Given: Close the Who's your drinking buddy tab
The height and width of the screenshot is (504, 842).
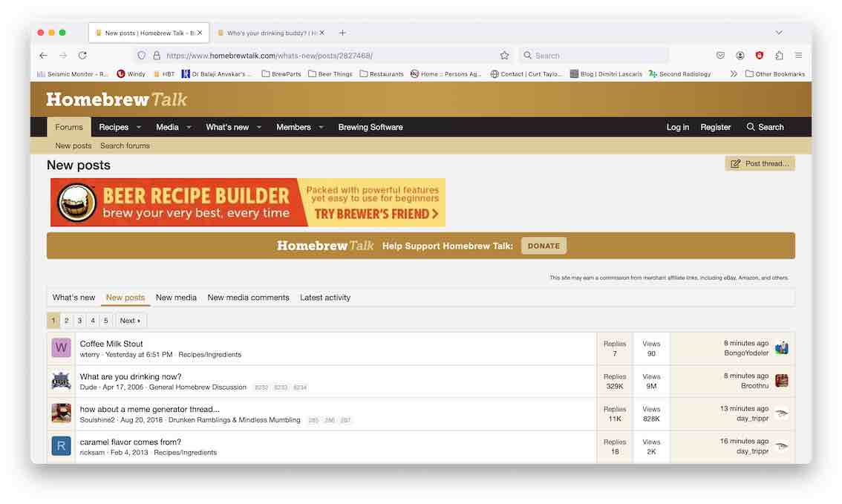Looking at the screenshot, I should 322,33.
